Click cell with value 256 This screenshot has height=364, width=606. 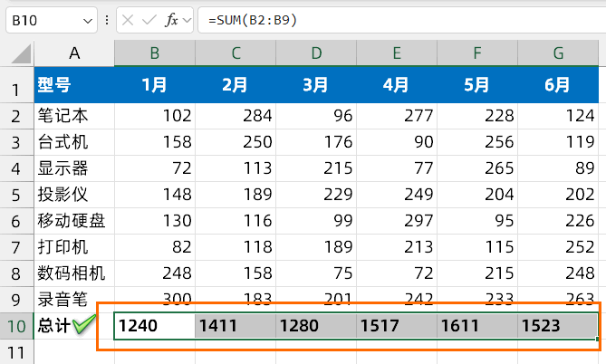(477, 142)
